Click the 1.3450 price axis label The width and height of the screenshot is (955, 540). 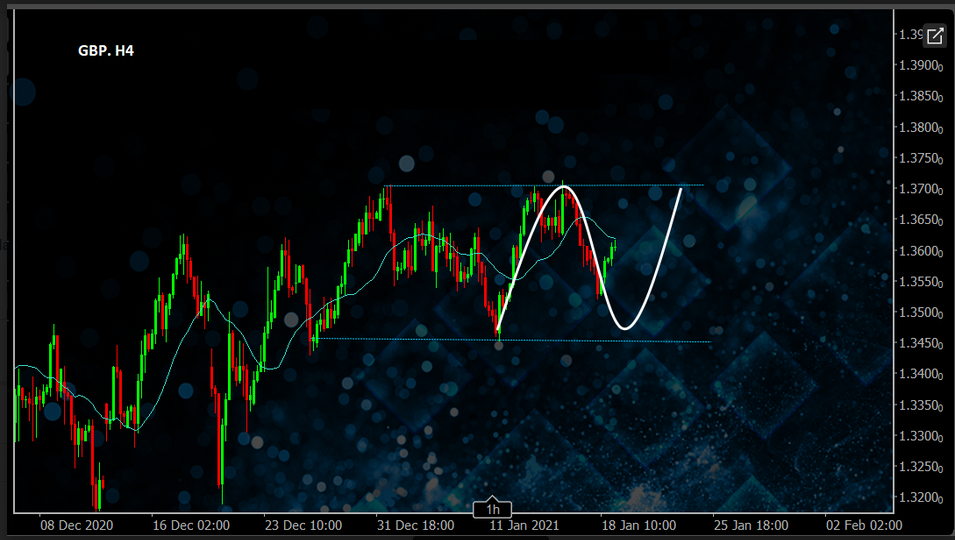tap(919, 343)
